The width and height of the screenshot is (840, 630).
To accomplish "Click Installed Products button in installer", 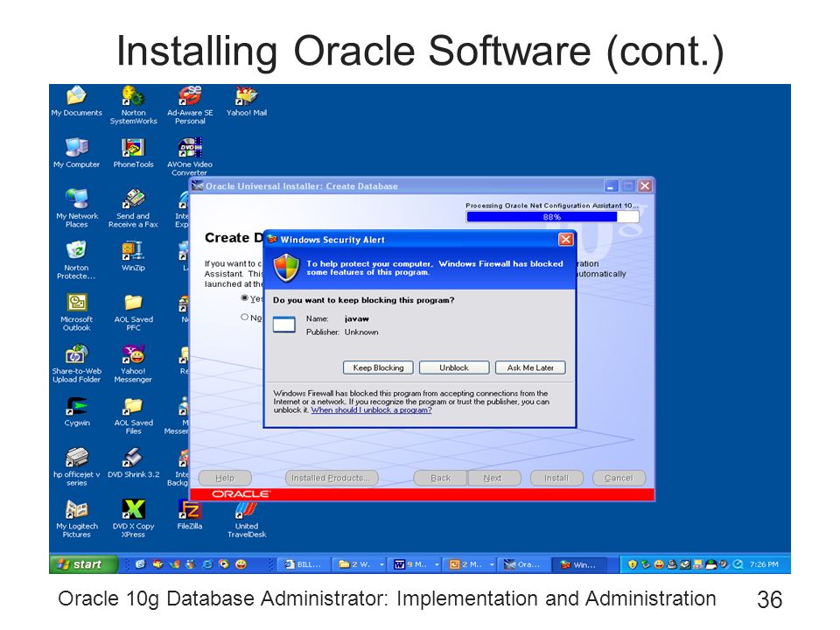I will [x=332, y=478].
